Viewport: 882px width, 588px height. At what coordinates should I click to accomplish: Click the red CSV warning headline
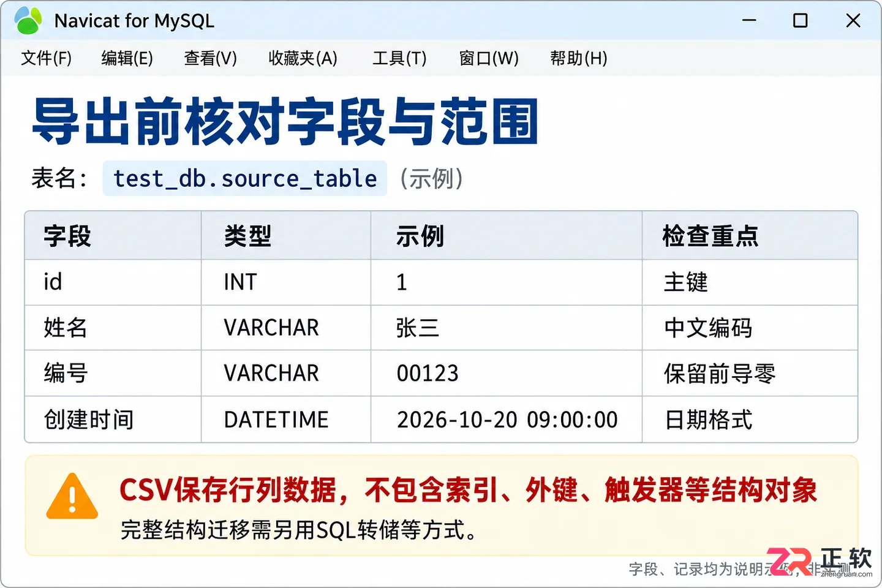click(x=469, y=490)
